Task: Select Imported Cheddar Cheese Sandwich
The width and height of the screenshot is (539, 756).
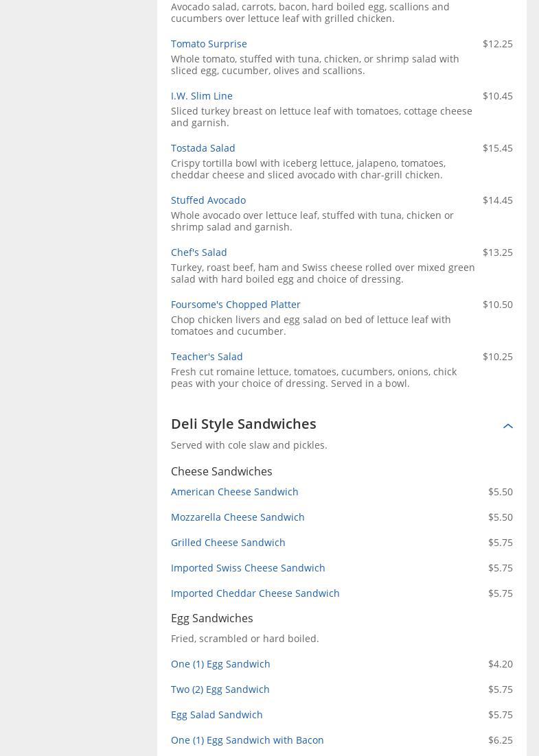Action: coord(255,593)
